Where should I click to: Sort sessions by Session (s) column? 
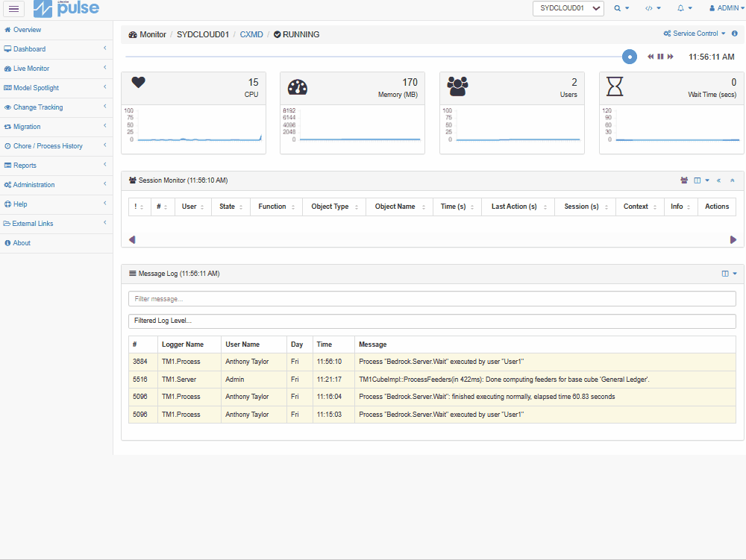[585, 207]
